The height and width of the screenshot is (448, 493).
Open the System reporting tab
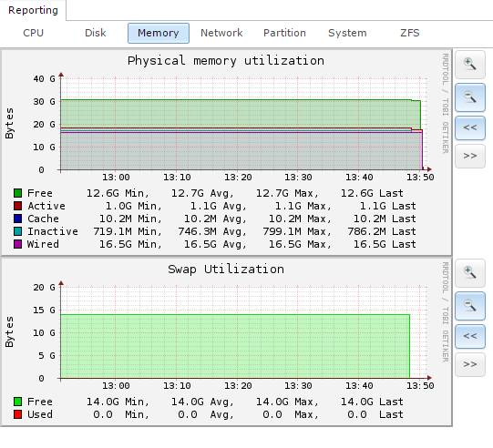click(347, 33)
